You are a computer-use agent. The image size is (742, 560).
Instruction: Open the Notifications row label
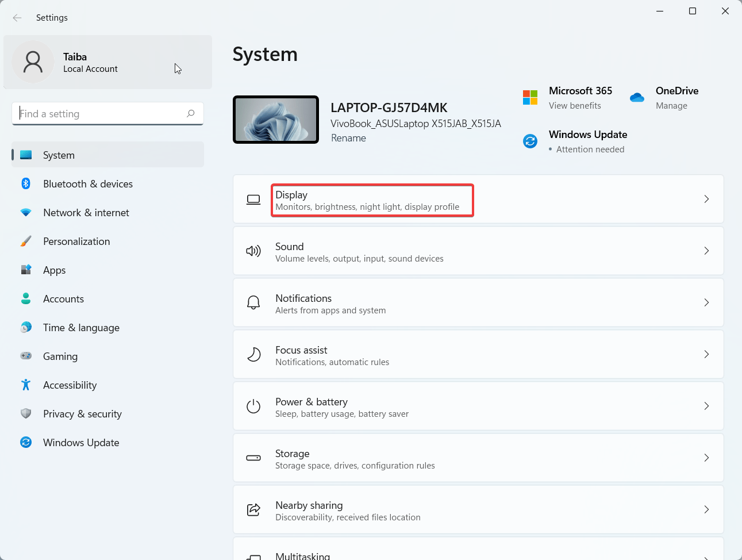[x=303, y=298]
